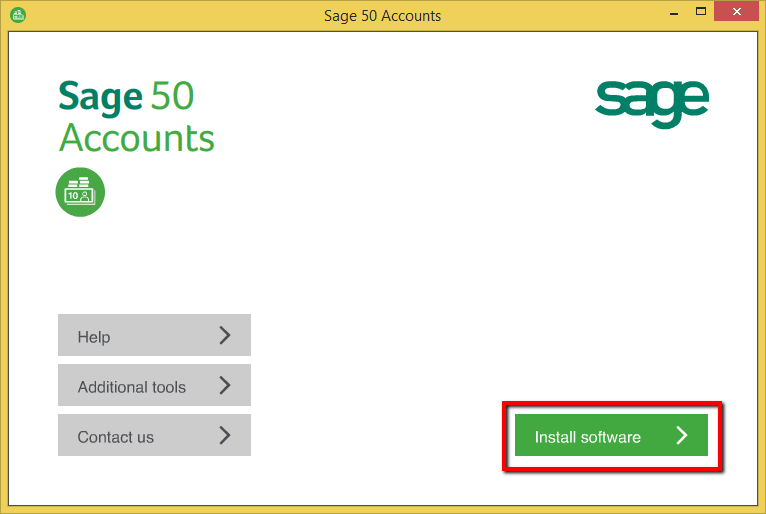This screenshot has width=766, height=514.
Task: Select the Contact us button
Action: click(154, 435)
